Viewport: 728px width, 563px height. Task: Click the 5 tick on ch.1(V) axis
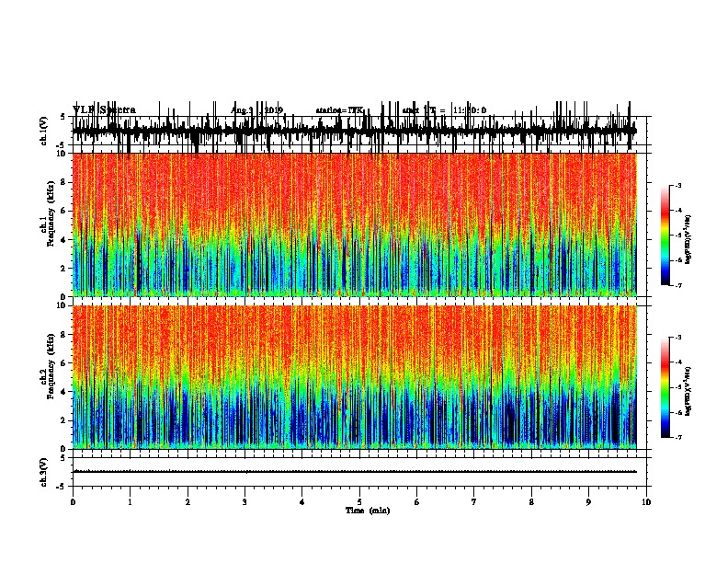point(63,117)
